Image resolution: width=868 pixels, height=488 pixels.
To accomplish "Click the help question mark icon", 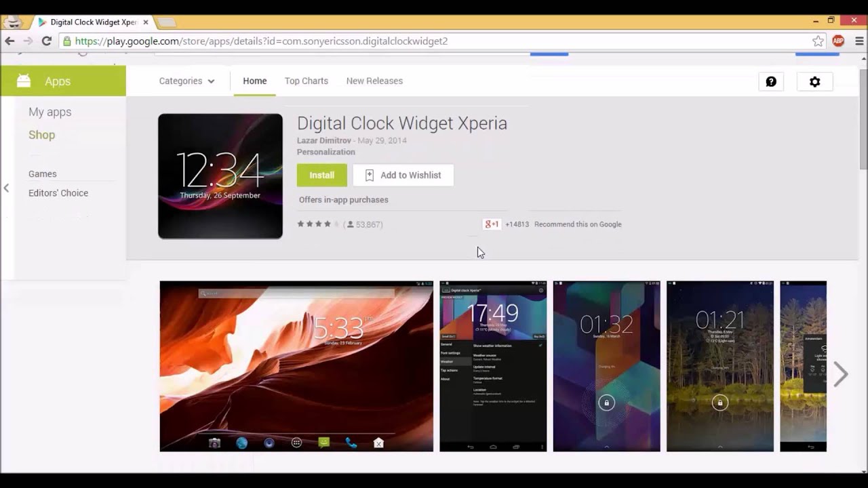I will [771, 81].
